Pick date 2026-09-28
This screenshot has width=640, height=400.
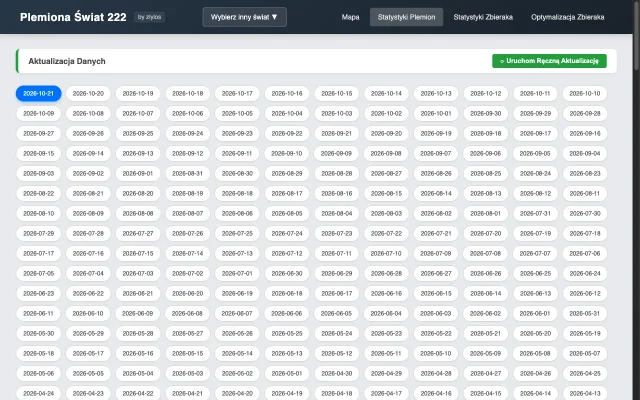[585, 113]
